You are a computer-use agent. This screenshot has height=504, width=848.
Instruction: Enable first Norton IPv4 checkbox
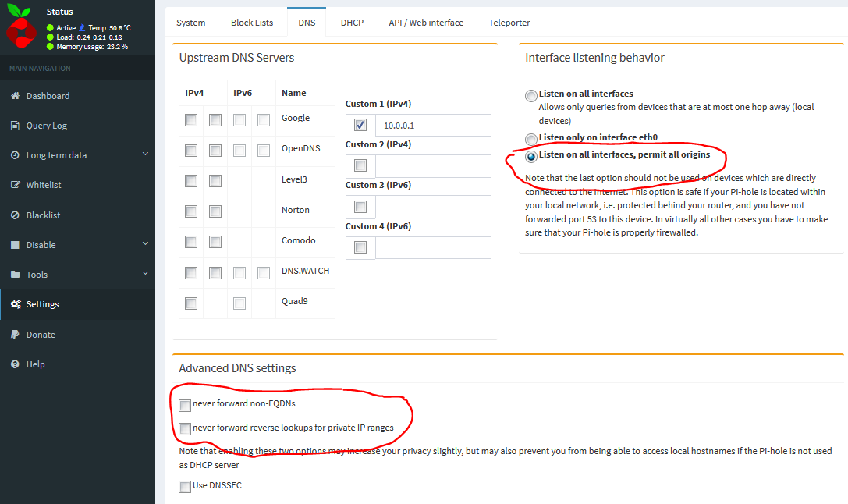(x=191, y=211)
